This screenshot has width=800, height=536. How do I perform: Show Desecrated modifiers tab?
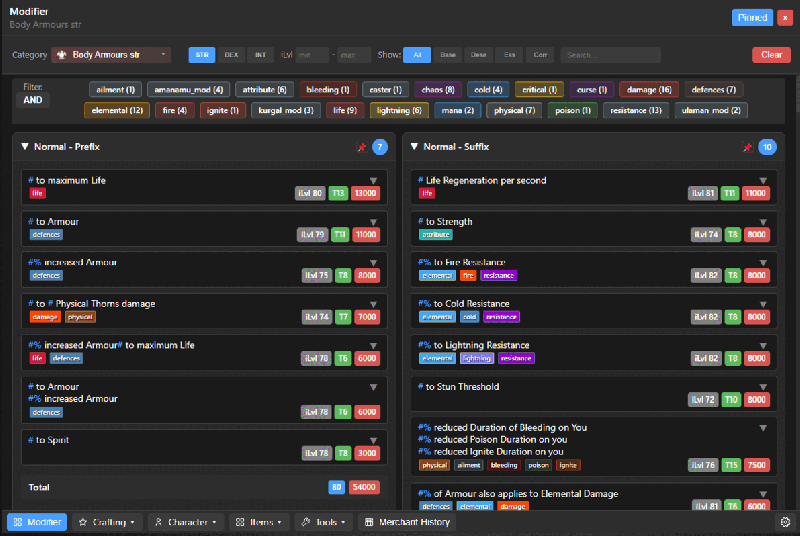tap(478, 55)
